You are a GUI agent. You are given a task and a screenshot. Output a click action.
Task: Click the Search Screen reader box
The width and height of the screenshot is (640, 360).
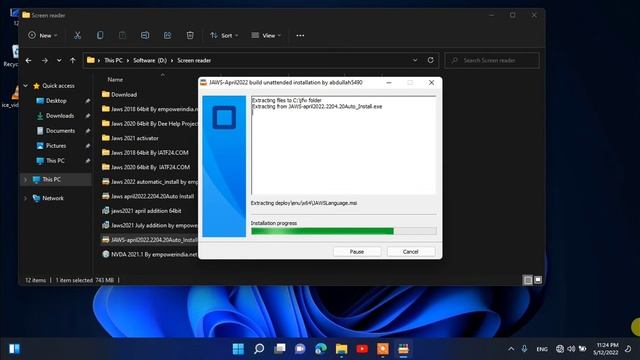[492, 60]
